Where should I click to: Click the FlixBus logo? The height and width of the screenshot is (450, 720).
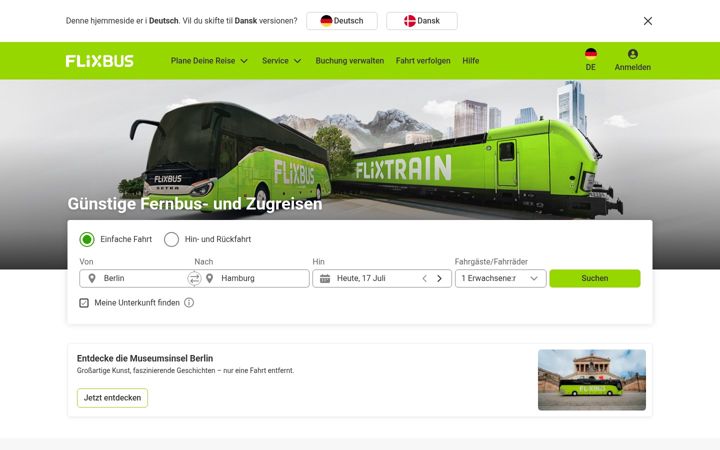pos(99,61)
